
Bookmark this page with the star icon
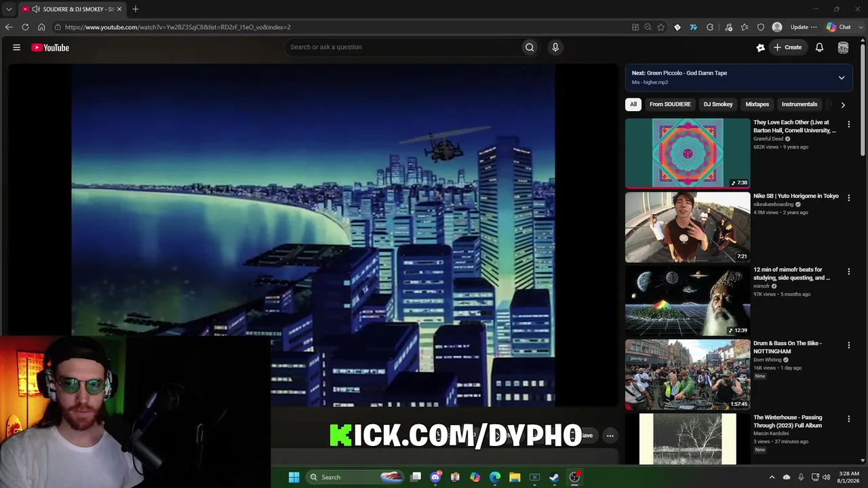661,27
